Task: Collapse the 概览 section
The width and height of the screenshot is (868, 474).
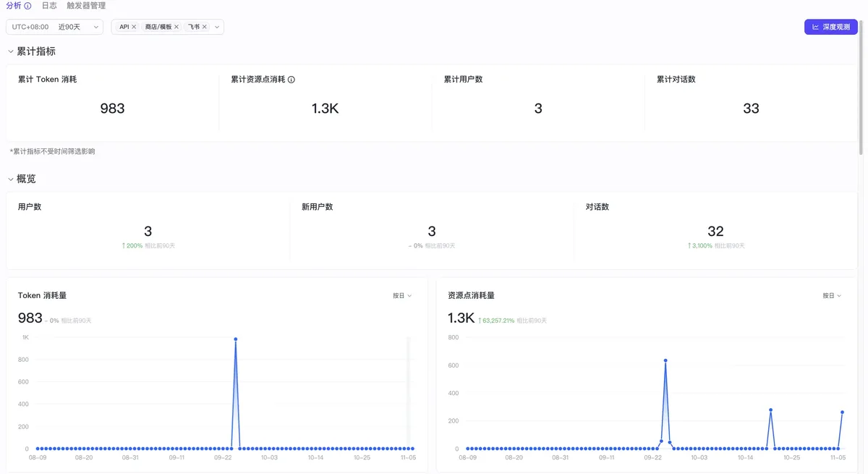Action: 11,179
